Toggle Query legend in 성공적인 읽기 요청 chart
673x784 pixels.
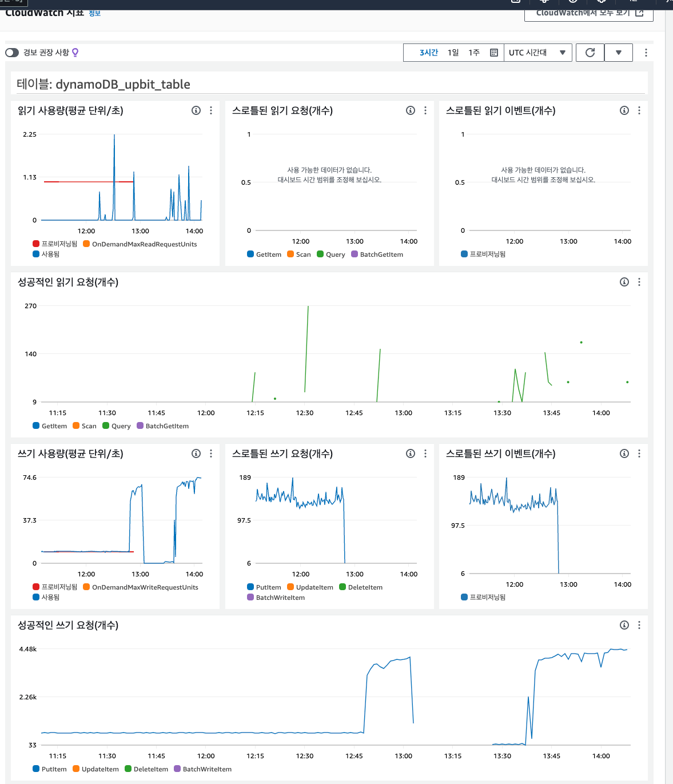tap(117, 426)
